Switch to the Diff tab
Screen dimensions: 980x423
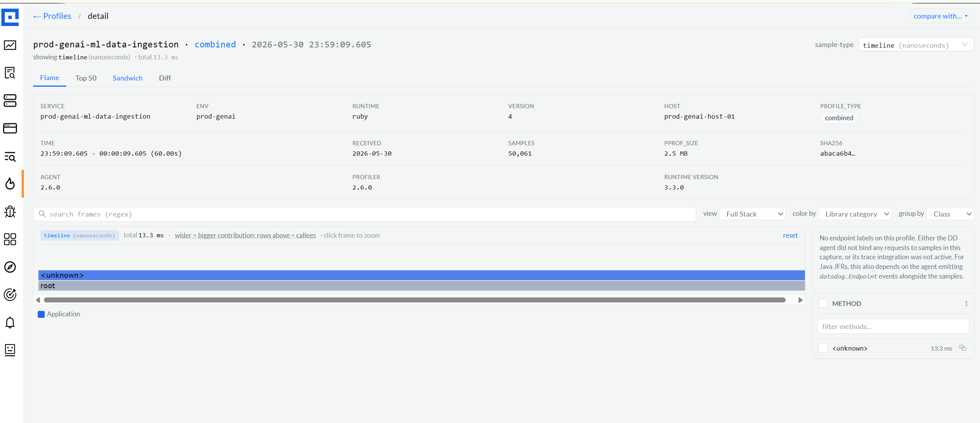click(165, 78)
